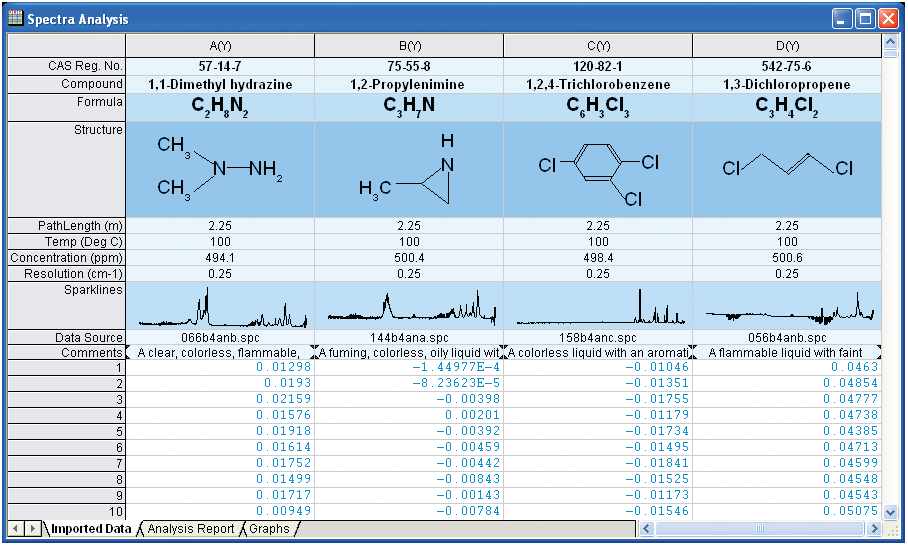
Task: Click the formula C3H4Cl2 cell
Action: click(787, 107)
